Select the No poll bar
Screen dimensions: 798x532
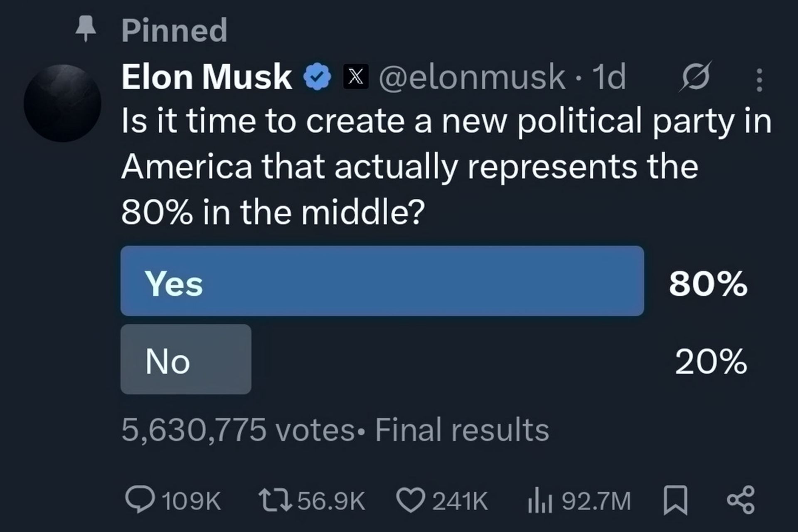pos(186,359)
